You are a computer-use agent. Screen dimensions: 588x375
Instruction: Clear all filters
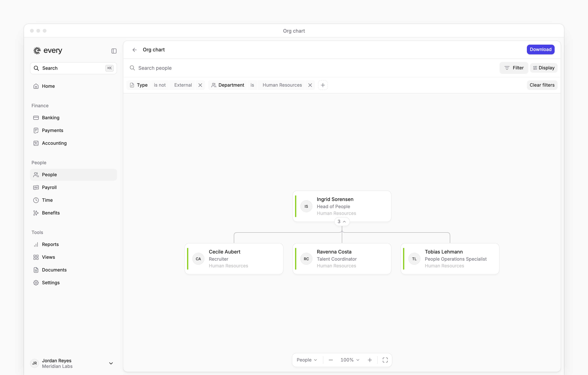542,85
